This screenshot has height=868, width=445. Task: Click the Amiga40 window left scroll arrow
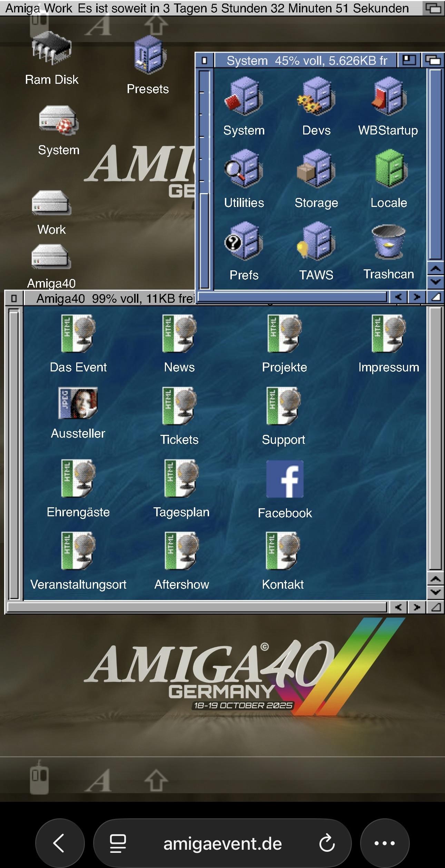point(398,607)
